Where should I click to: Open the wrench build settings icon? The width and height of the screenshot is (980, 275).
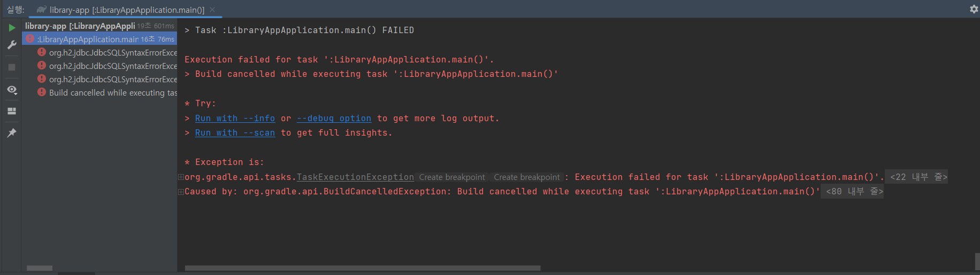pyautogui.click(x=12, y=45)
